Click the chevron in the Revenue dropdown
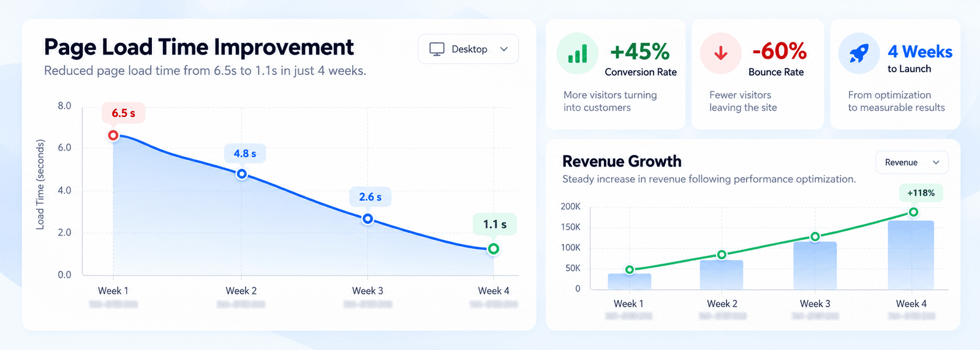980x350 pixels. (x=936, y=162)
